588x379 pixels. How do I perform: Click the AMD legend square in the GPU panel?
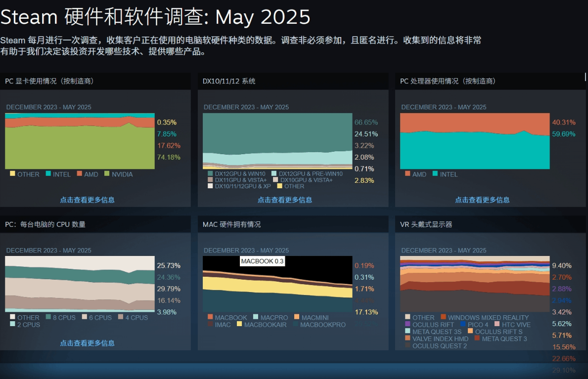(80, 173)
